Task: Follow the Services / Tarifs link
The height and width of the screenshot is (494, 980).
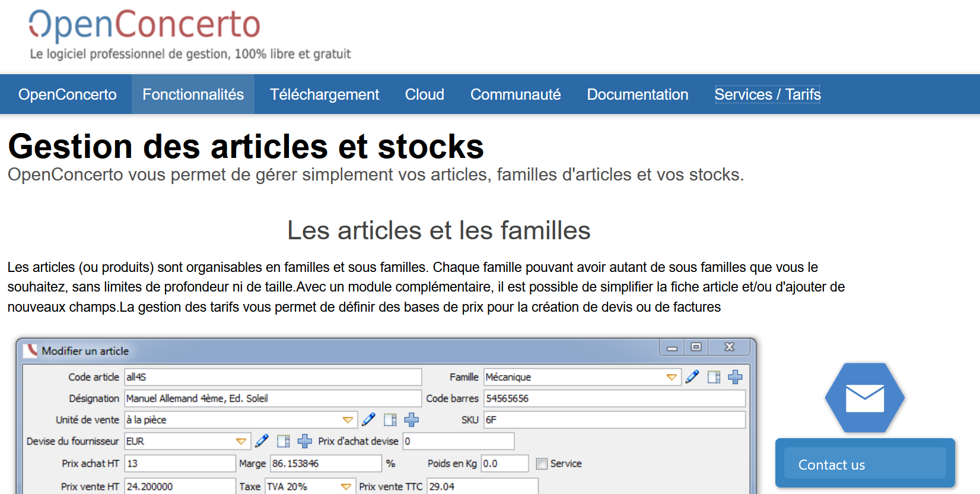Action: coord(768,94)
